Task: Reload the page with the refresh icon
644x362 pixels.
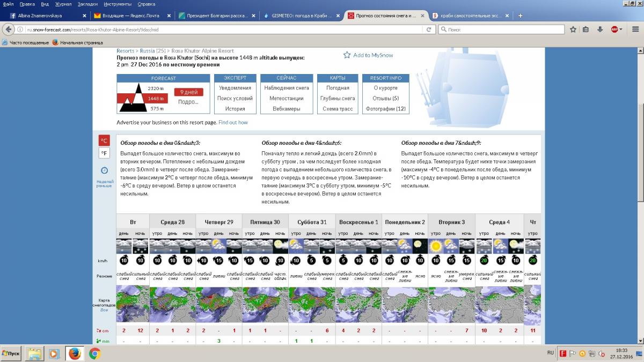Action: pyautogui.click(x=429, y=29)
